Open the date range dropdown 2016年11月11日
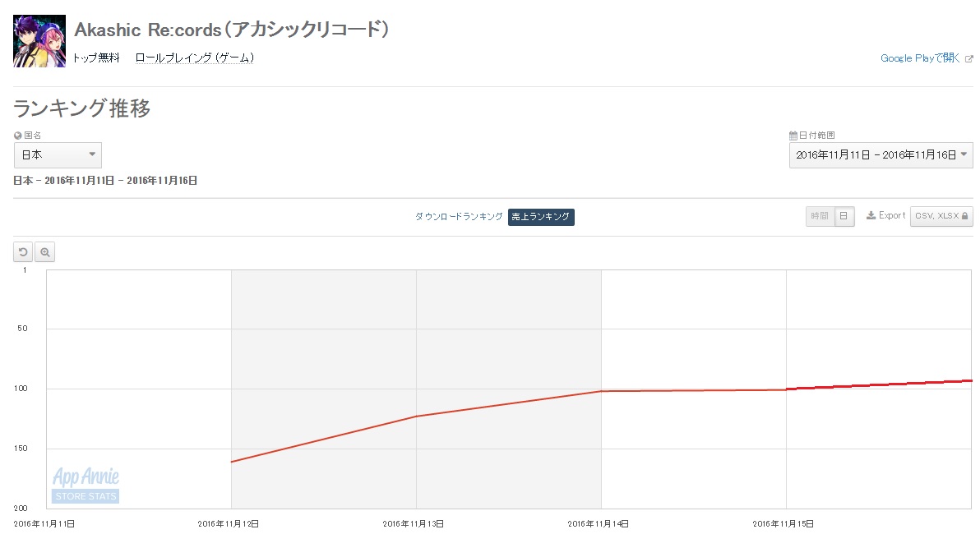Screen dimensions: 980x534 click(881, 155)
